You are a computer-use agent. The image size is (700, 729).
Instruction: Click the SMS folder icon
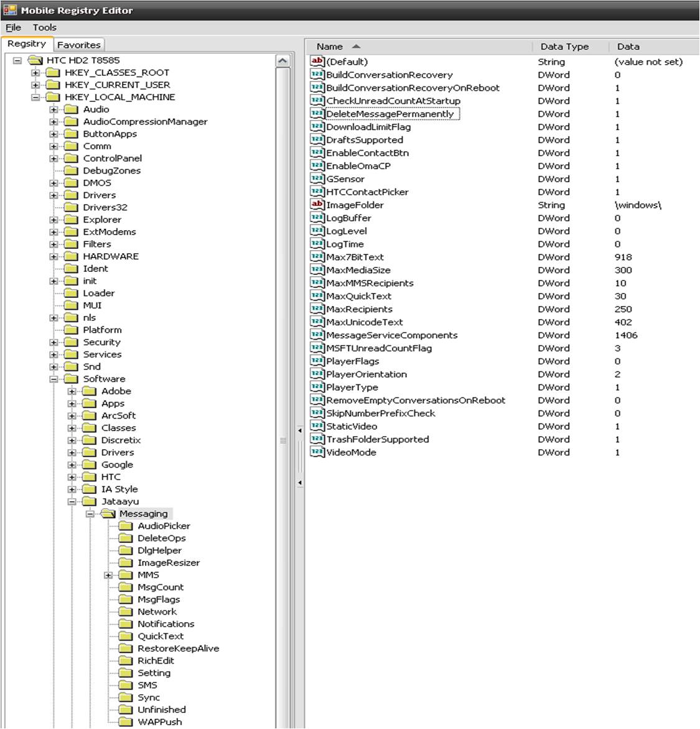tap(125, 685)
